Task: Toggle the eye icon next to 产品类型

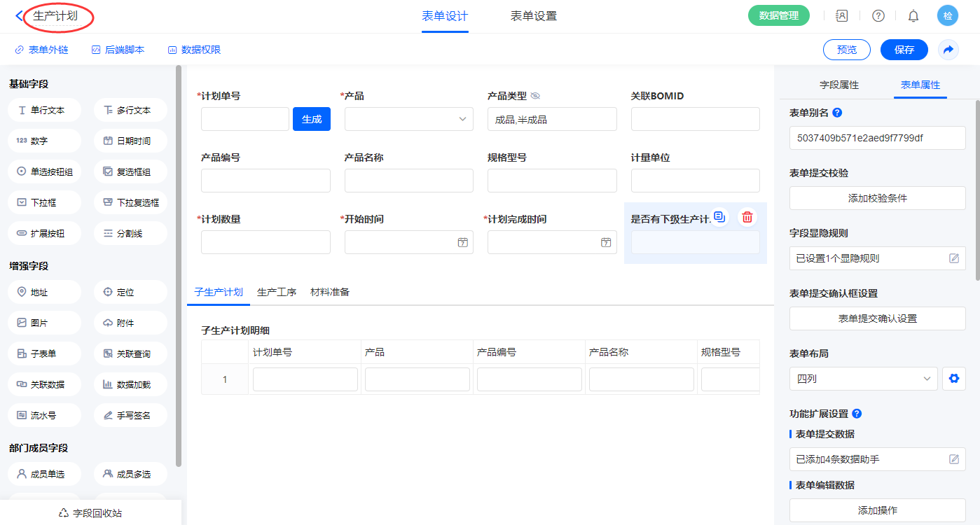Action: click(x=535, y=96)
